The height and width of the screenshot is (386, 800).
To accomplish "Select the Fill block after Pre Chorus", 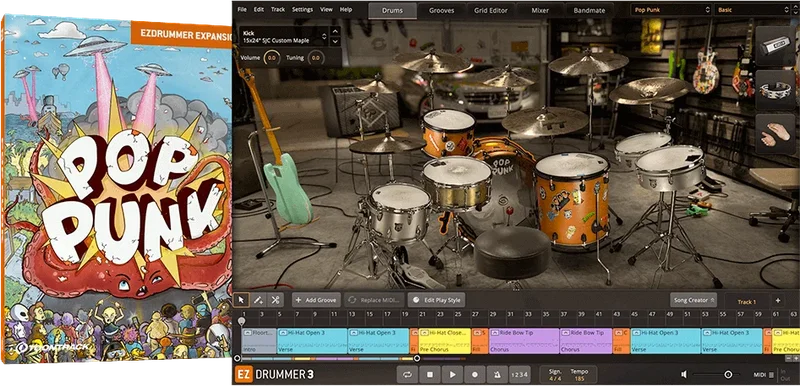I will (480, 341).
